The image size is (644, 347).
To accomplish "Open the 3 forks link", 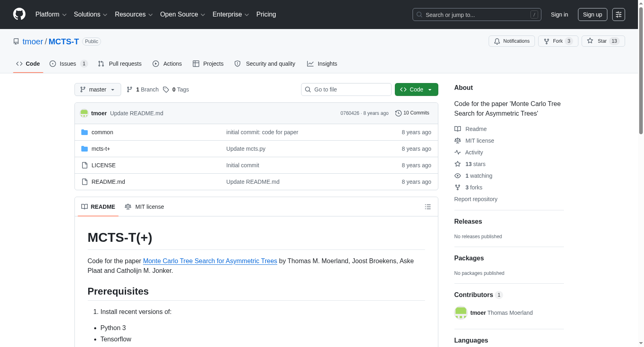I will click(x=474, y=187).
